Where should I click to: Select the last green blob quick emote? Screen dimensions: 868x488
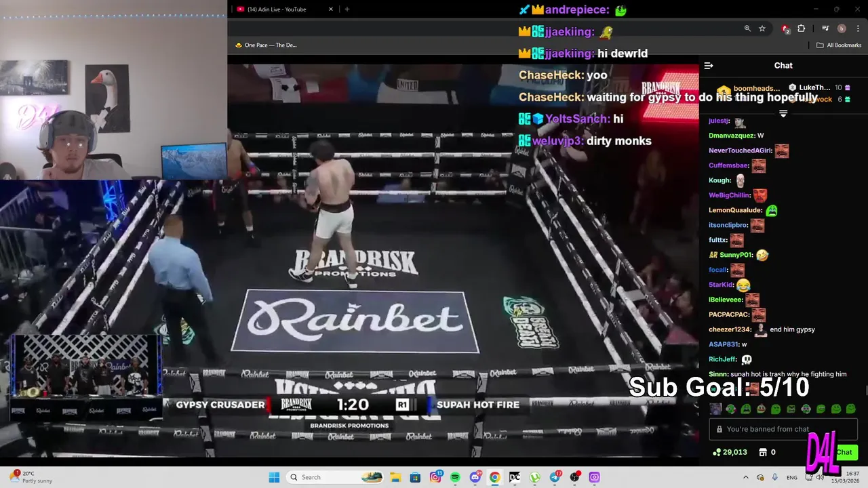[850, 409]
